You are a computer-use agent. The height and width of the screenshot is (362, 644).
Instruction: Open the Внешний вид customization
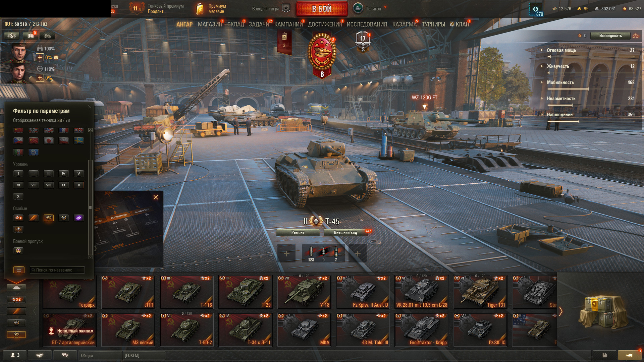point(345,233)
